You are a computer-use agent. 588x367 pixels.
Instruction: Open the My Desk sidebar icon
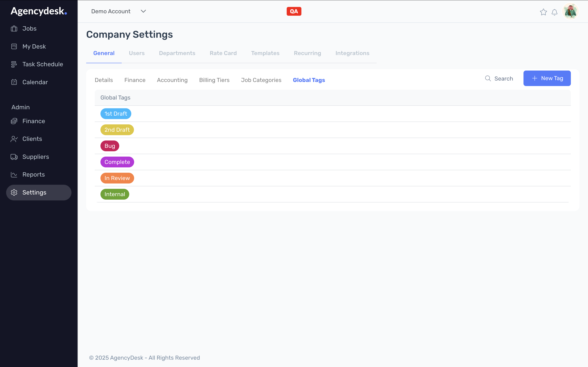click(14, 46)
